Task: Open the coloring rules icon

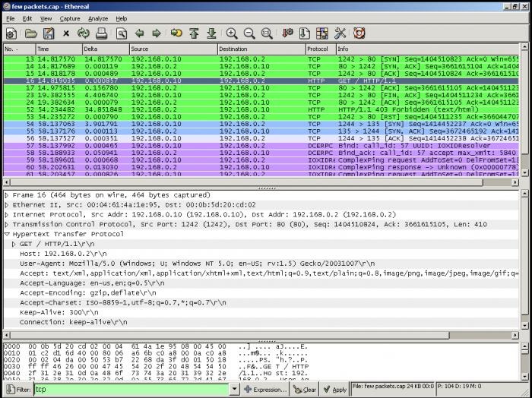Action: point(322,33)
